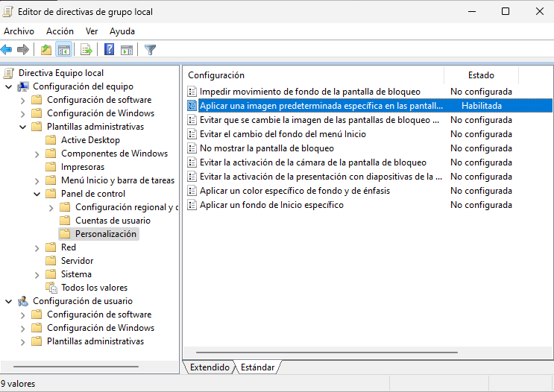The width and height of the screenshot is (554, 392).
Task: Toggle the show/hide console tree icon
Action: pyautogui.click(x=64, y=50)
